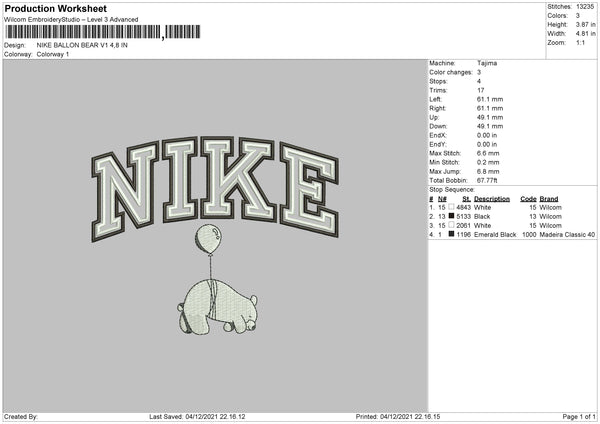Screen dimensions: 600x424
Task: Click the 'Right:' label
Action: coord(437,108)
